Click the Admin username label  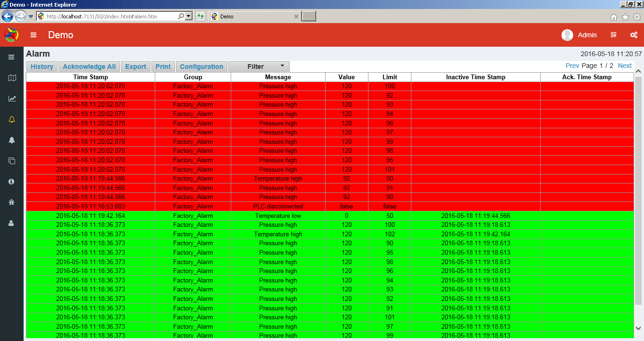coord(587,35)
